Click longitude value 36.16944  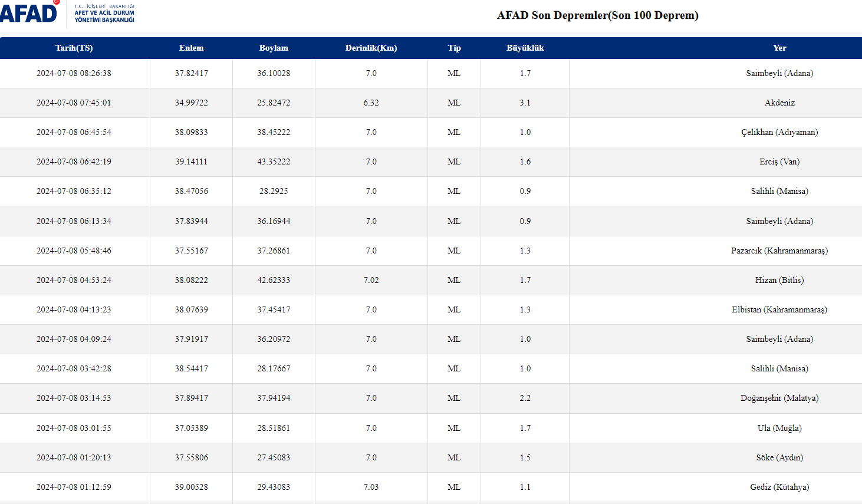click(274, 221)
